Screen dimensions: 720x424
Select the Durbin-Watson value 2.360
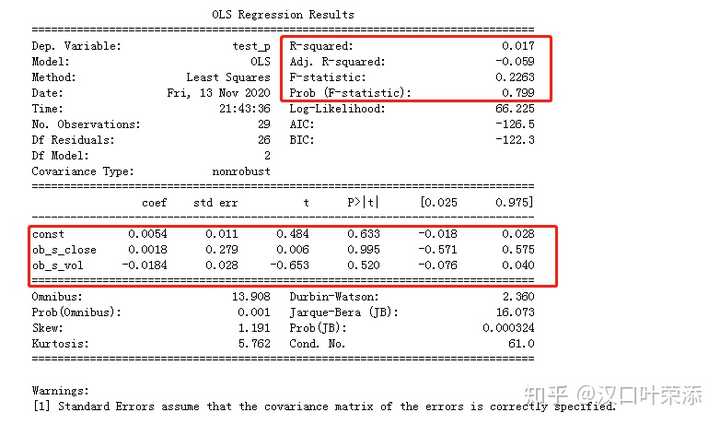(x=518, y=297)
